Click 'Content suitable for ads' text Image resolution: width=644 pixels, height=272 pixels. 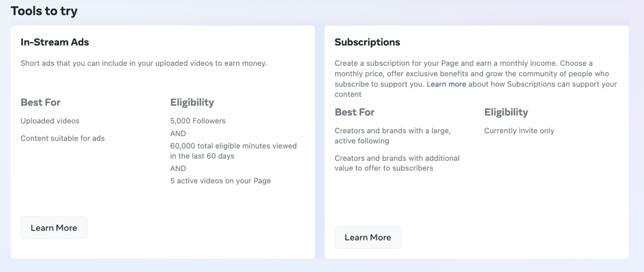(x=63, y=138)
